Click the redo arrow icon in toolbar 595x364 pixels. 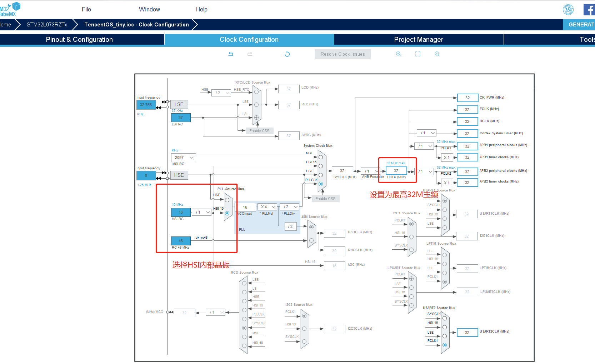(x=250, y=54)
